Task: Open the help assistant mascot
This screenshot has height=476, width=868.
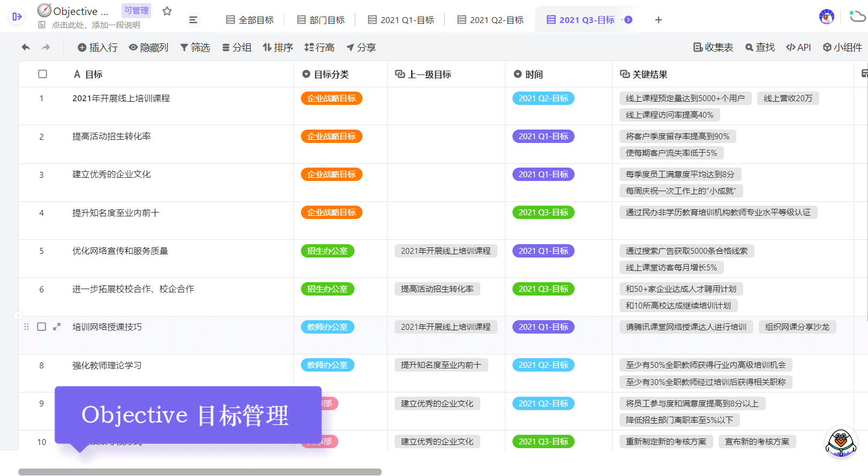Action: (x=841, y=442)
